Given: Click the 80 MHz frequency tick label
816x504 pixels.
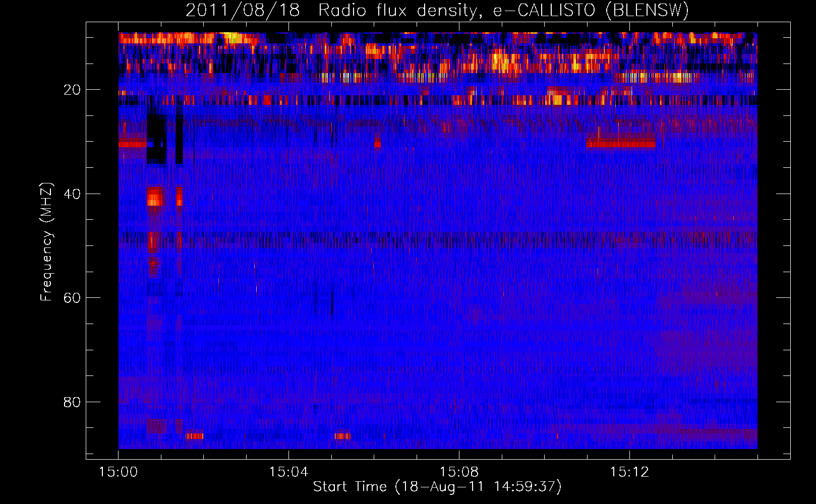Looking at the screenshot, I should [72, 402].
